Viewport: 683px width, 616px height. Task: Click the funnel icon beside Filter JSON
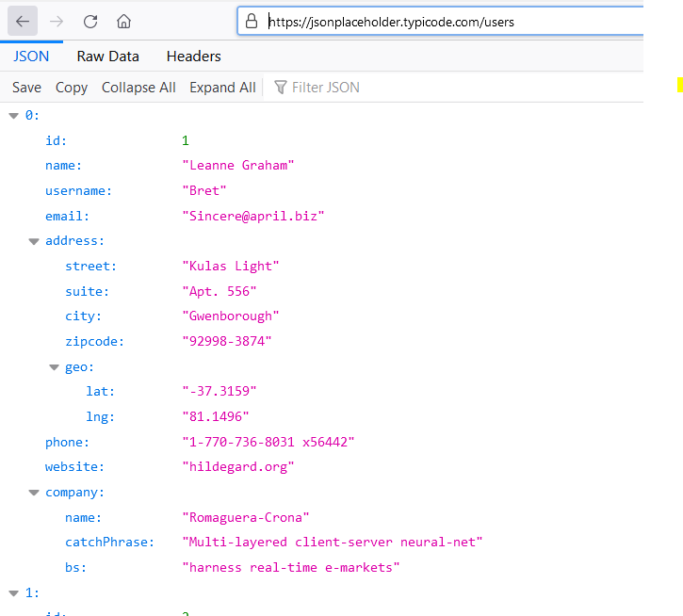pyautogui.click(x=281, y=88)
